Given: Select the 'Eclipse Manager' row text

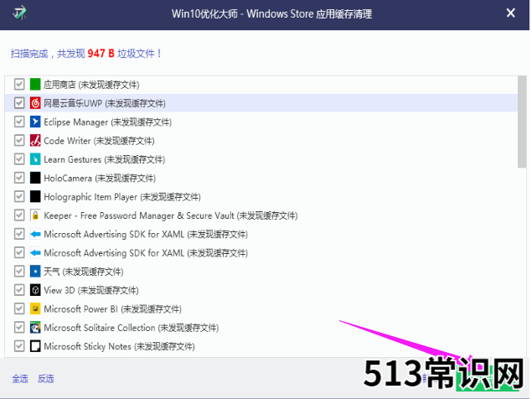Looking at the screenshot, I should (107, 122).
